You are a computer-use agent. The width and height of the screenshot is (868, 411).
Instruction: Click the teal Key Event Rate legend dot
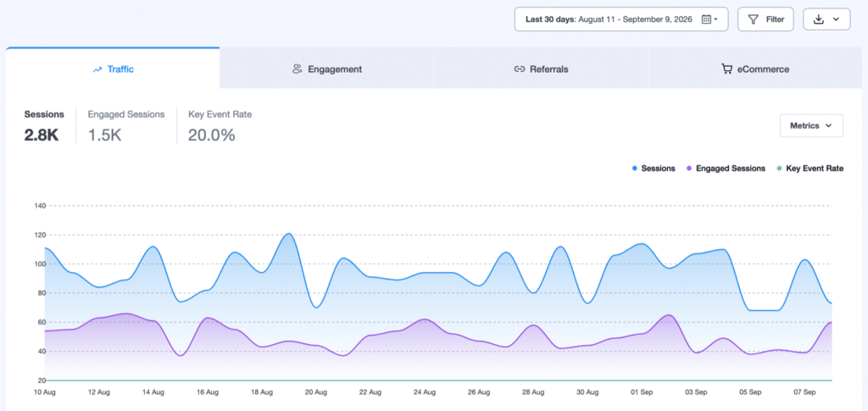(779, 168)
